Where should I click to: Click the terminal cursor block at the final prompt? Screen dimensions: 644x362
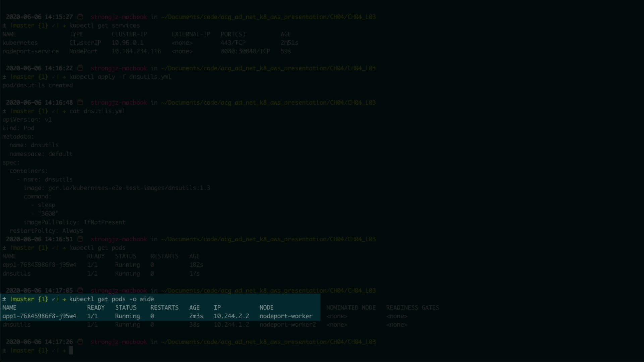point(71,351)
